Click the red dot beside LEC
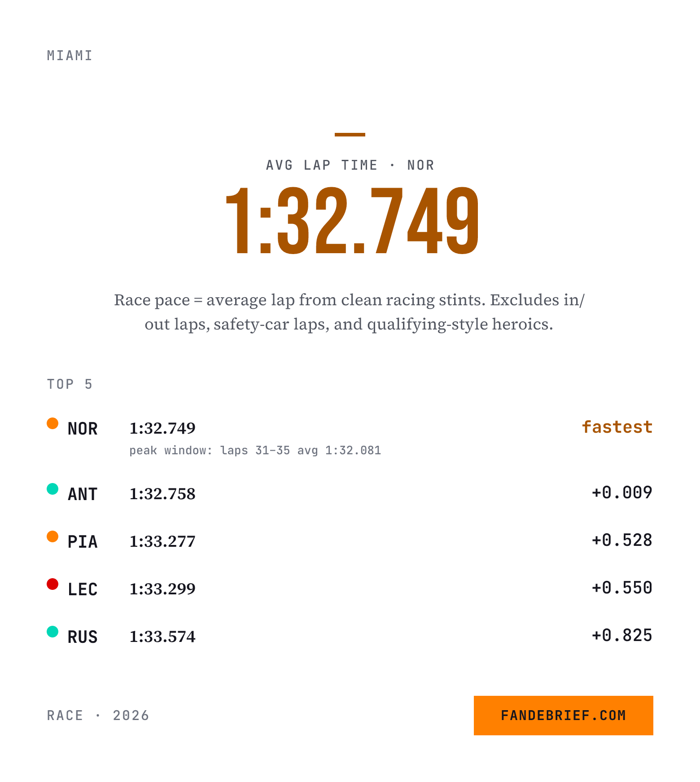The image size is (700, 782). tap(52, 584)
